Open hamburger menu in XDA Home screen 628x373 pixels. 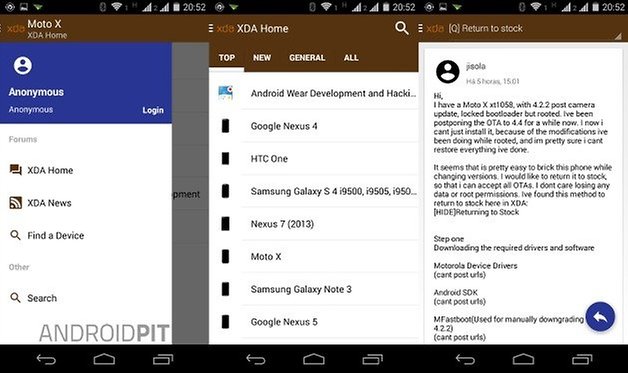point(211,28)
